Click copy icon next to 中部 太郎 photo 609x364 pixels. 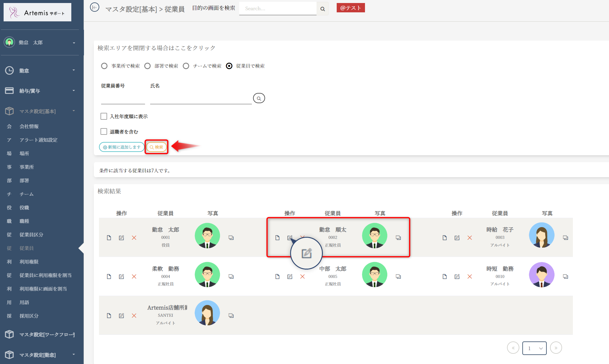pos(398,276)
